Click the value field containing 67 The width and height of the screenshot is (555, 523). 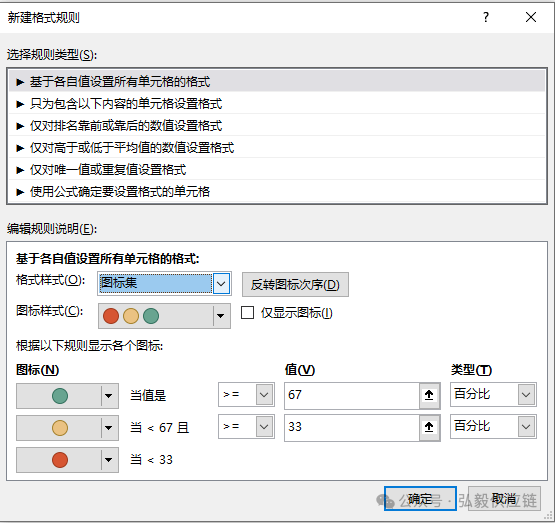click(352, 395)
